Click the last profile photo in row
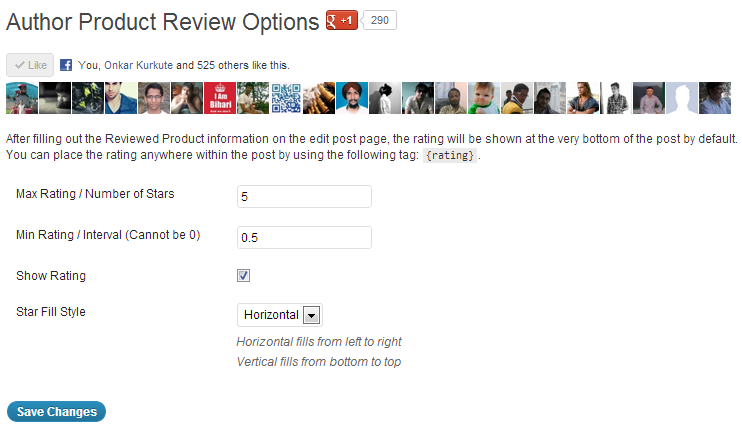742x433 pixels. (x=715, y=98)
